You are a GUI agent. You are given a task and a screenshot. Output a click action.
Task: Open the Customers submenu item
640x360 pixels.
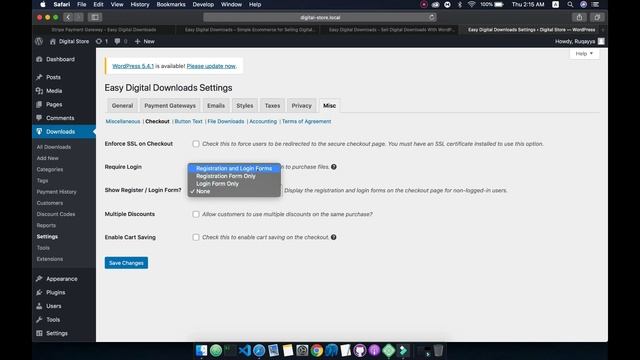point(50,203)
